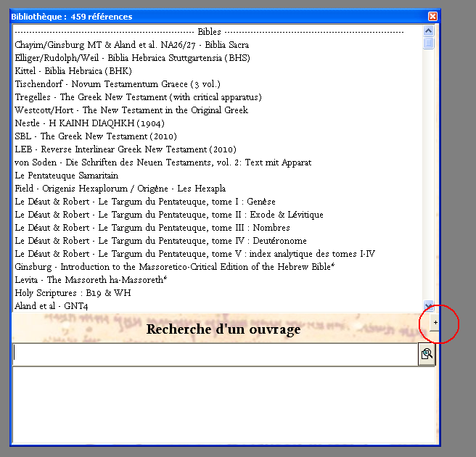Focus the book search input field
The height and width of the screenshot is (457, 476).
(216, 354)
